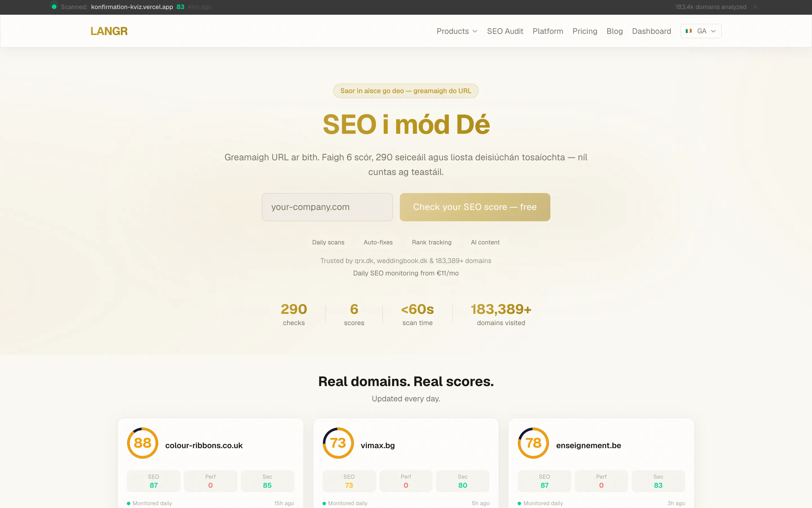Click Perf 0 tile on colour-ribbons.co.uk card
The width and height of the screenshot is (812, 508).
[x=210, y=481]
